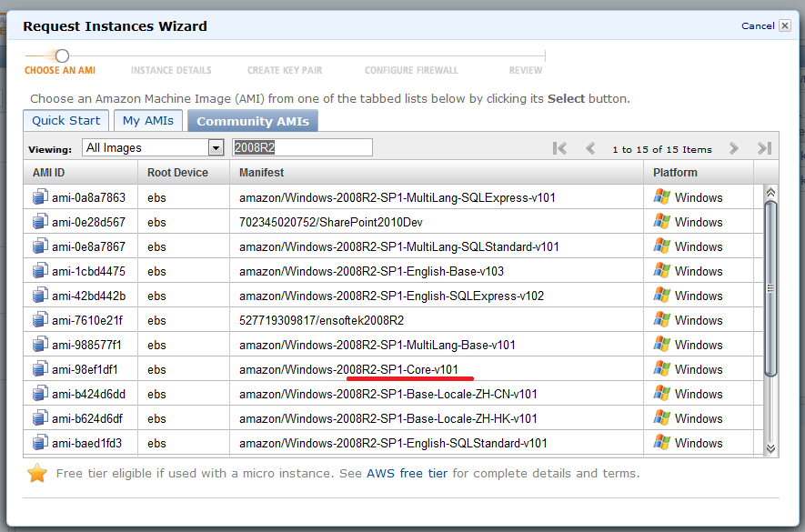
Task: Select the Community AMIs tab
Action: coord(253,121)
